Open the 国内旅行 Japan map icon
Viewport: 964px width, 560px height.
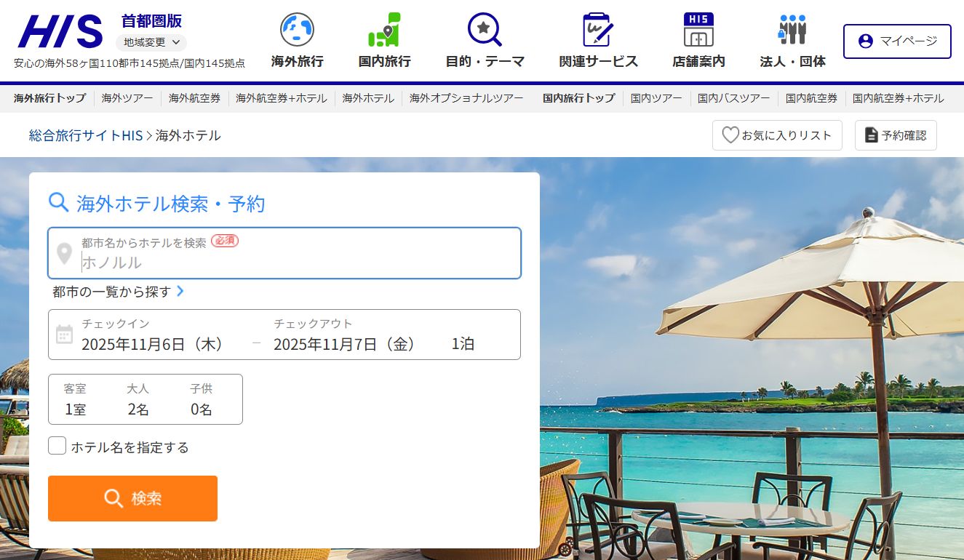[x=384, y=30]
